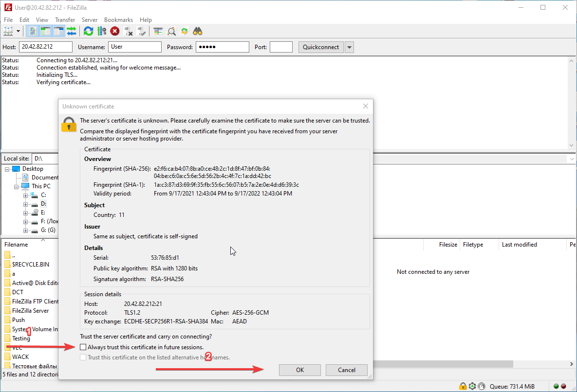Expand the F: drive node
The image size is (577, 392).
pyautogui.click(x=25, y=222)
